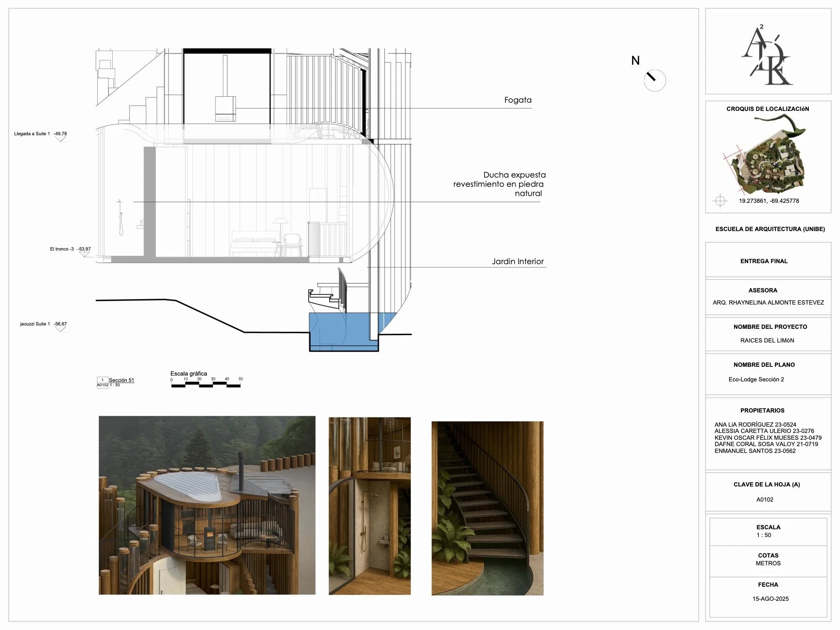Select the FECHA heading
The width and height of the screenshot is (840, 630).
[x=768, y=585]
